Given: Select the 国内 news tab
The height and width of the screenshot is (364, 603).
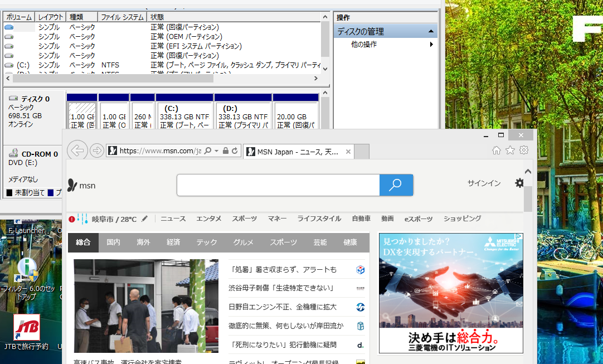Looking at the screenshot, I should click(114, 242).
